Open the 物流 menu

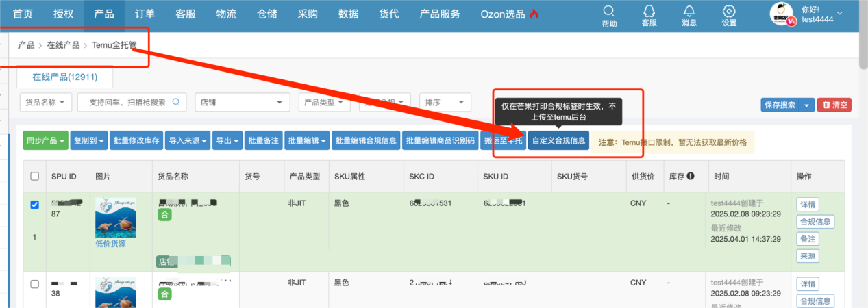[x=226, y=14]
